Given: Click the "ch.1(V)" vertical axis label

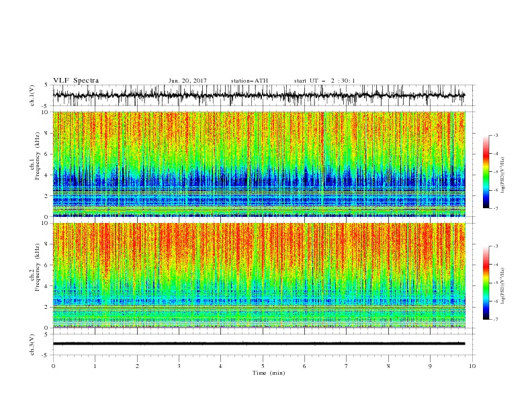Looking at the screenshot, I should [32, 95].
